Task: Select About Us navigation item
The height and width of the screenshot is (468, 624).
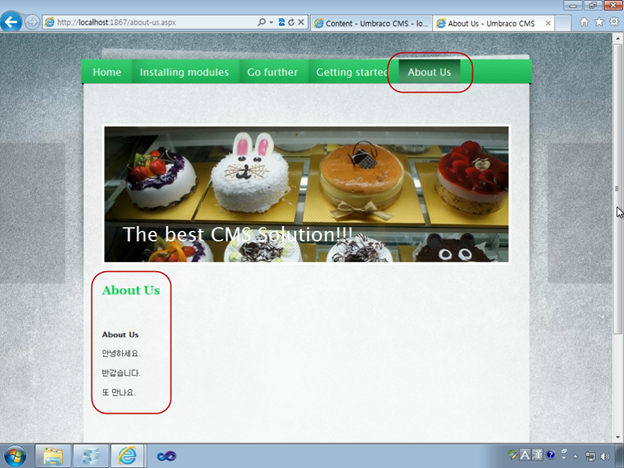Action: click(x=429, y=72)
